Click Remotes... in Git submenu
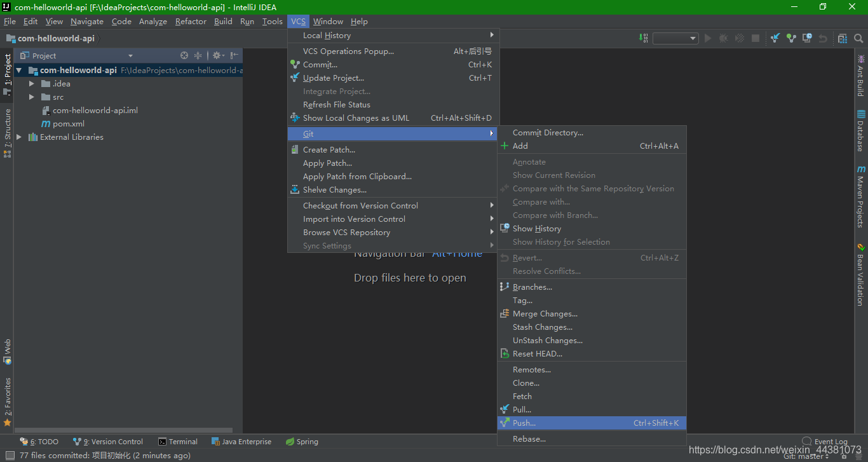The image size is (868, 462). pyautogui.click(x=592, y=370)
